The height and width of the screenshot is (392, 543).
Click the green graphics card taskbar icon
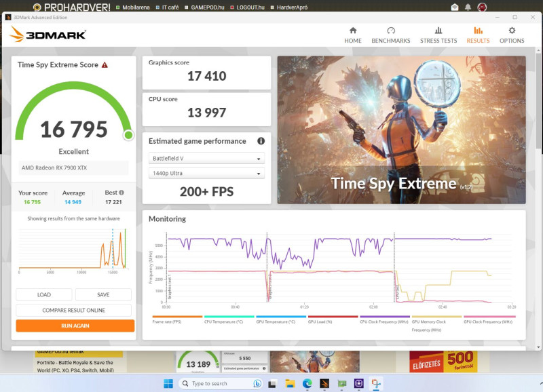(342, 383)
